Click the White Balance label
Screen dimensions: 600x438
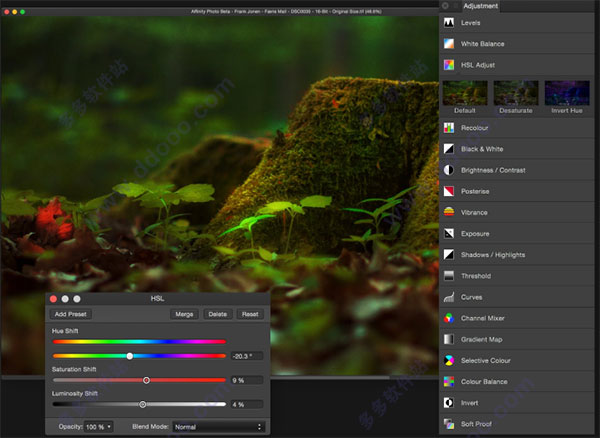(x=483, y=44)
